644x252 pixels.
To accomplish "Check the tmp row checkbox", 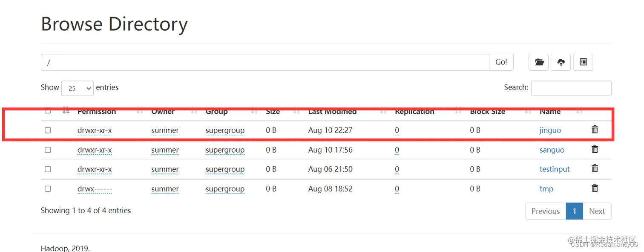I will [x=48, y=188].
